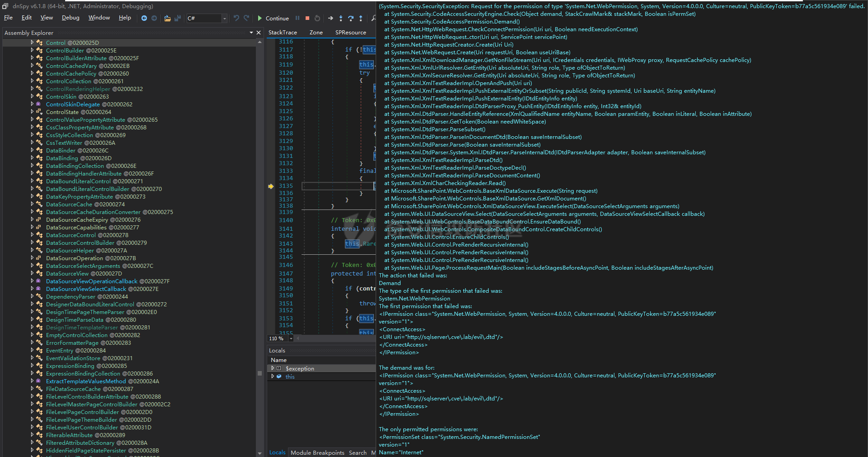Select ControlCollection @02000261 in tree
Viewport: 868px width, 457px height.
pos(85,81)
